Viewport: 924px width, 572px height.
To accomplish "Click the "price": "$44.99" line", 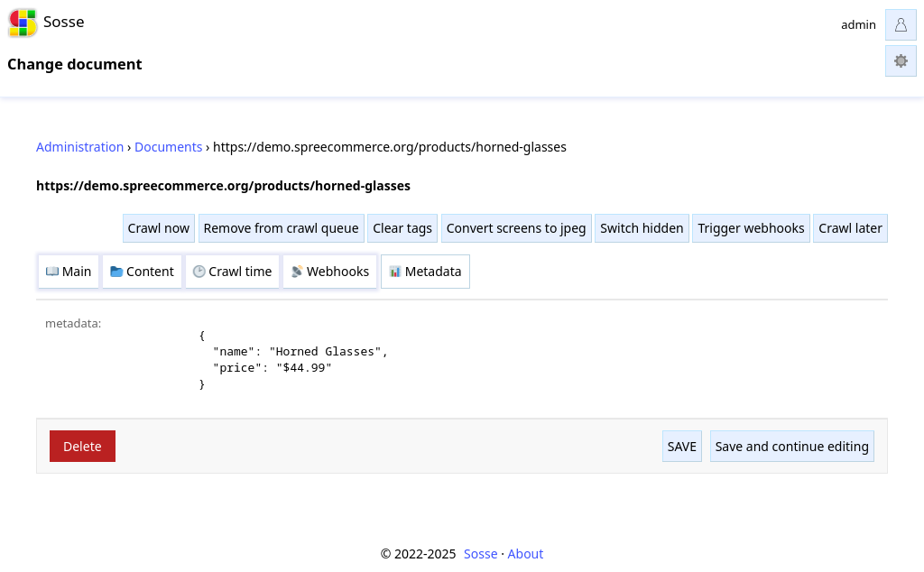I will tap(273, 368).
